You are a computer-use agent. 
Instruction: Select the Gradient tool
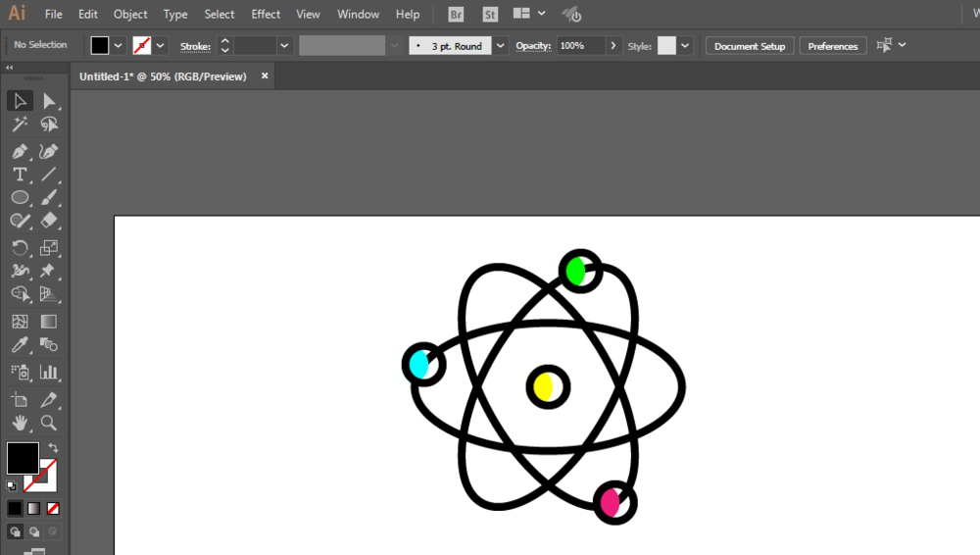tap(49, 322)
